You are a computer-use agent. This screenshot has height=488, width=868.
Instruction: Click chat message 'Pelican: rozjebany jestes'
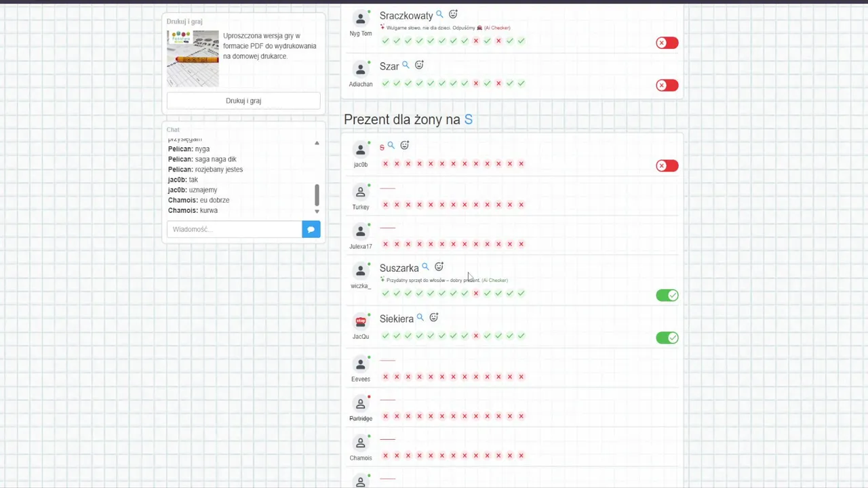click(x=205, y=169)
